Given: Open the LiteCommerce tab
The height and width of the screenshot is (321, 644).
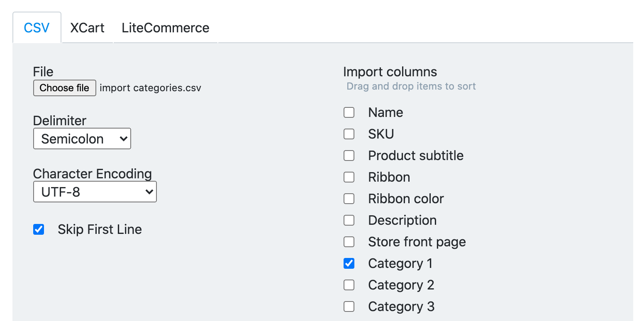Looking at the screenshot, I should pos(165,27).
